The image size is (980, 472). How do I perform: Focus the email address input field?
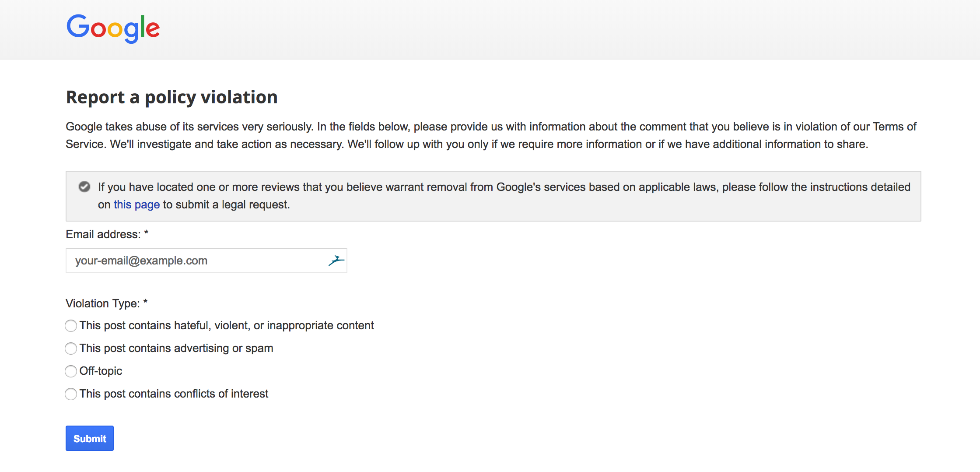[206, 261]
